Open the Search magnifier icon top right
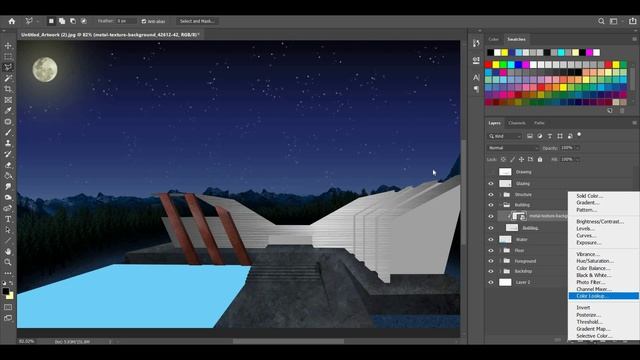 tap(601, 21)
